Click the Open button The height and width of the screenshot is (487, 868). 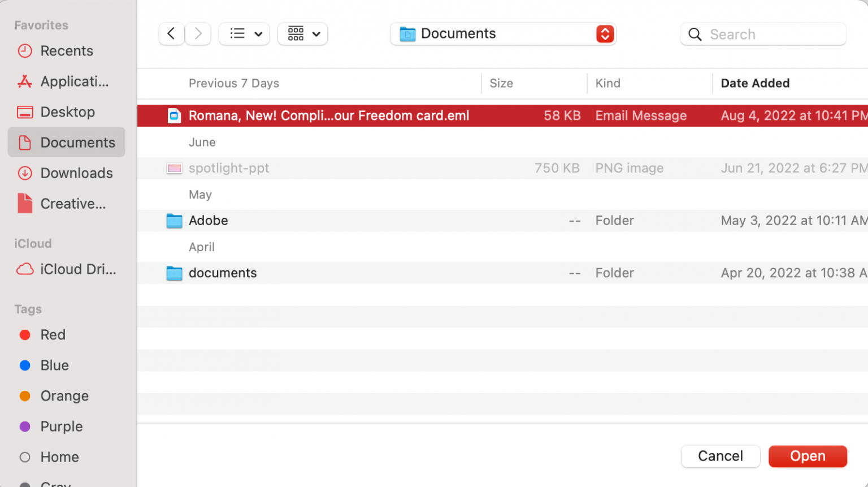808,456
